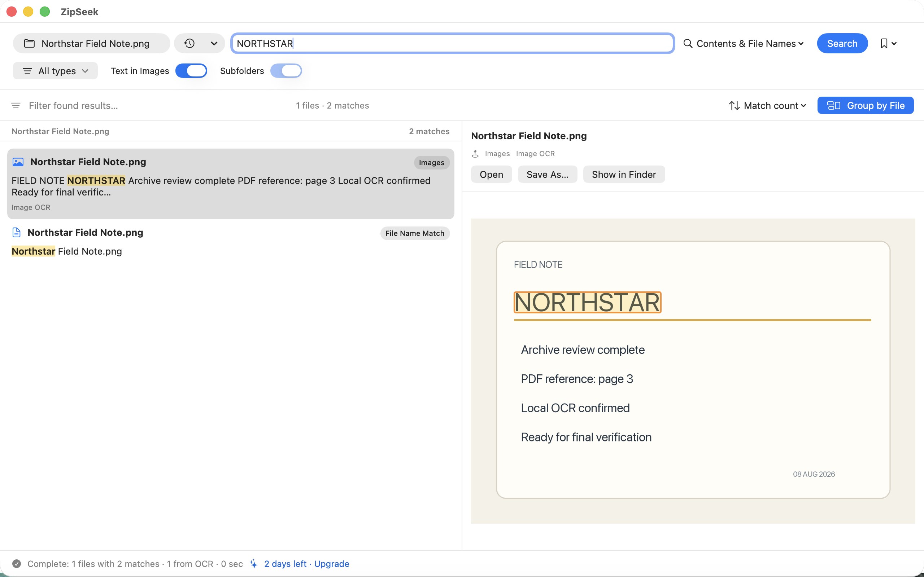Click the Show in Finder button
The width and height of the screenshot is (924, 577).
(624, 175)
